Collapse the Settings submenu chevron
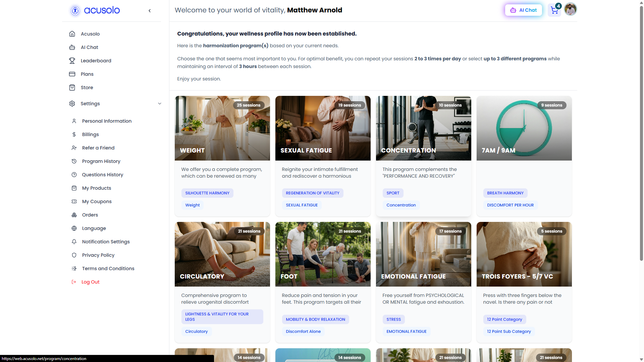The height and width of the screenshot is (362, 644). tap(160, 104)
